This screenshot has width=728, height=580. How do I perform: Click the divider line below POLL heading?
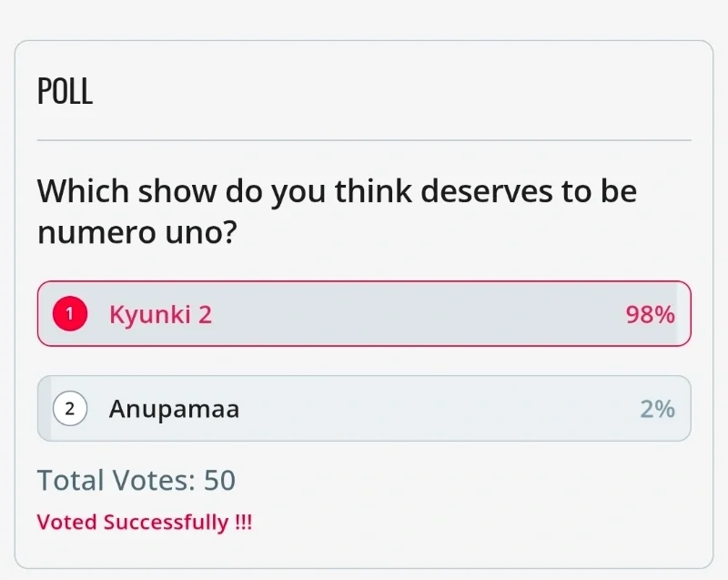tap(364, 140)
